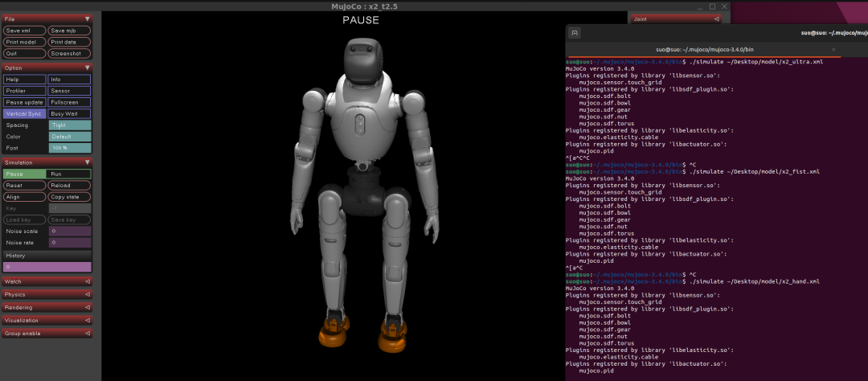Maximize the MuJoCo window
This screenshot has width=868, height=381.
coord(712,6)
